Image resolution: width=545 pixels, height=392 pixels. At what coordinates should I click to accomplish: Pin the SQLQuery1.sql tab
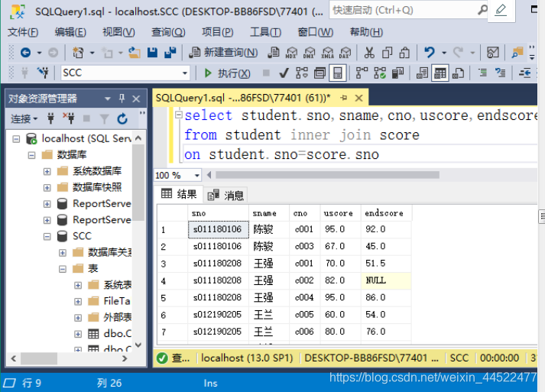pyautogui.click(x=344, y=98)
